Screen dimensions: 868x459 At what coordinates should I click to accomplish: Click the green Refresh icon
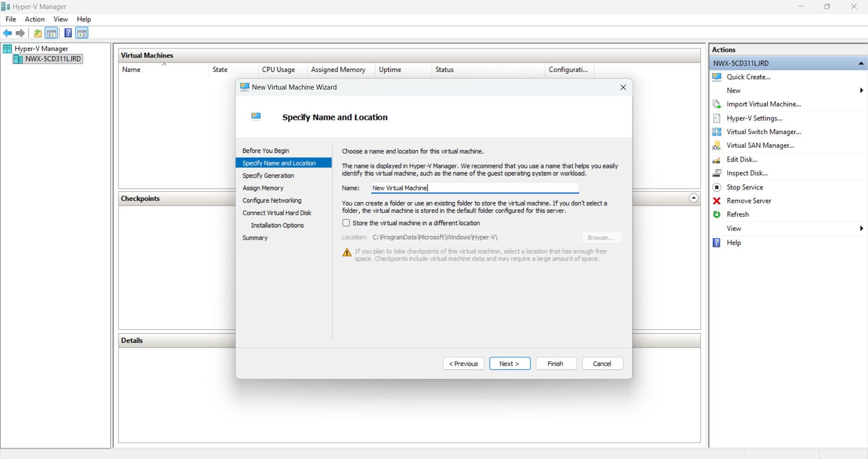pyautogui.click(x=716, y=214)
